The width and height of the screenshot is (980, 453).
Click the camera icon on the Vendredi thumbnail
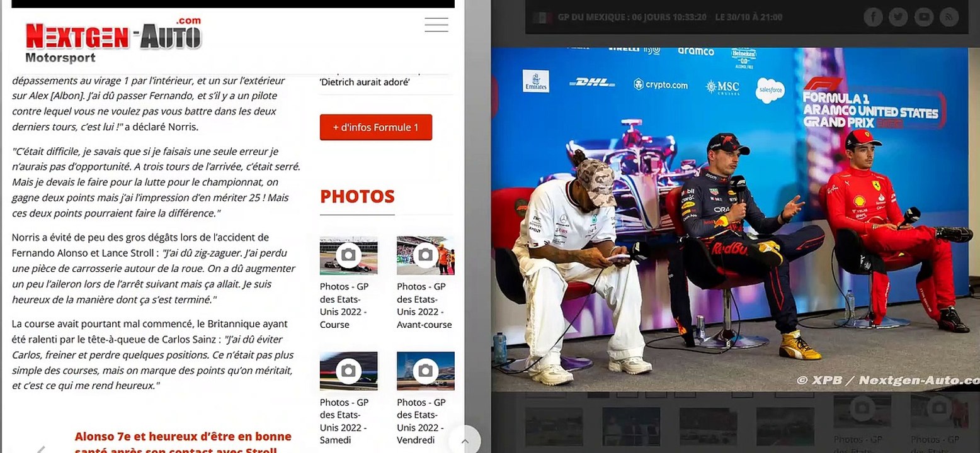coord(425,371)
